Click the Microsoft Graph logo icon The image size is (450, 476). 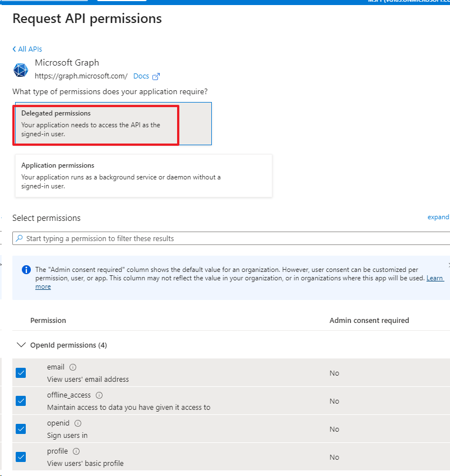click(x=21, y=70)
